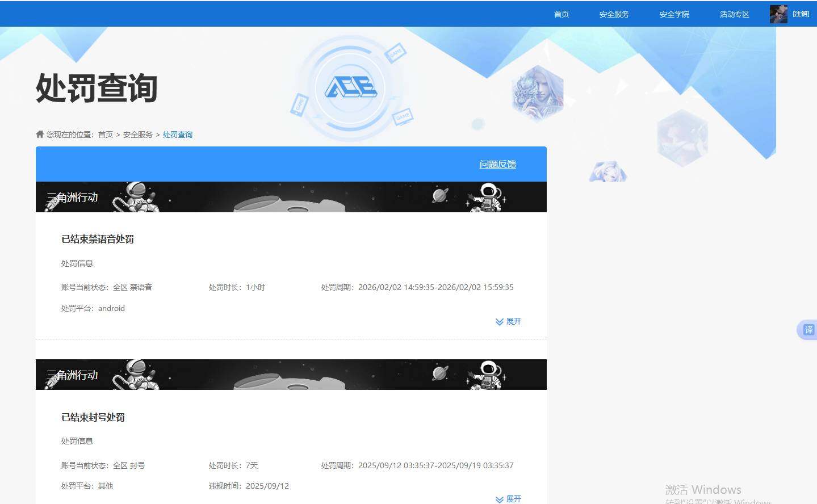Select 活动专区 in the top navigation
The width and height of the screenshot is (817, 504).
click(734, 14)
